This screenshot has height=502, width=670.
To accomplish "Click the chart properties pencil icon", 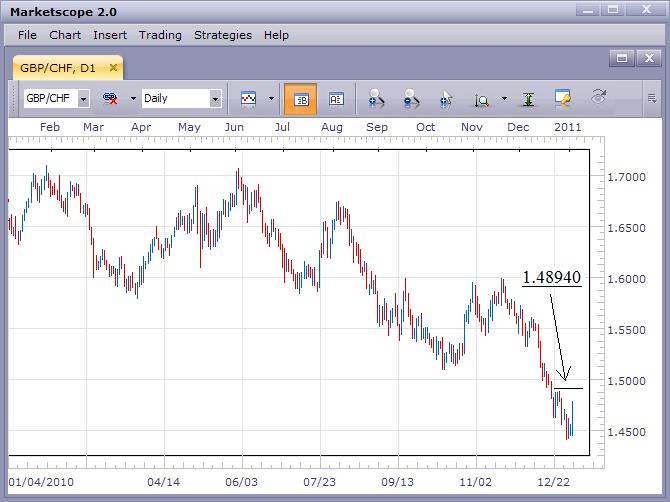I will [562, 99].
